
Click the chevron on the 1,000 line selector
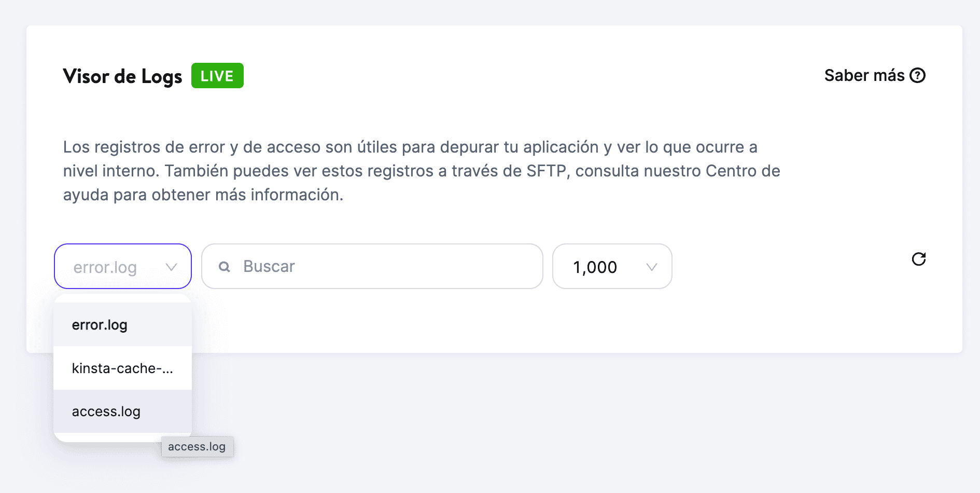tap(652, 267)
